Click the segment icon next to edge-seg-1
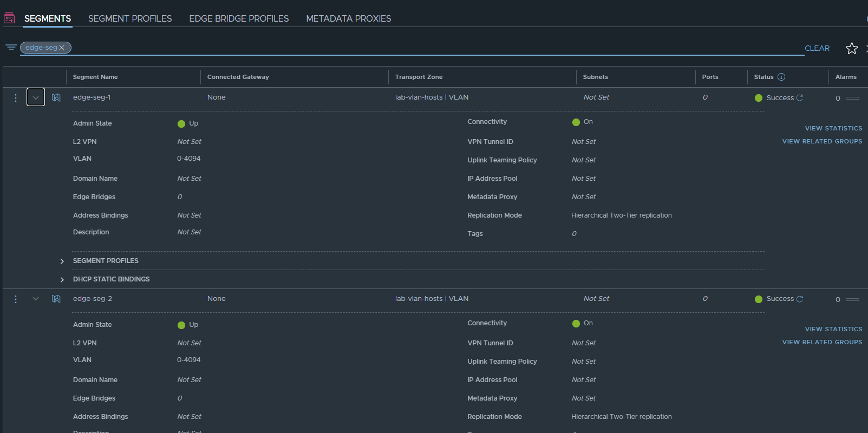This screenshot has height=433, width=868. pos(56,97)
